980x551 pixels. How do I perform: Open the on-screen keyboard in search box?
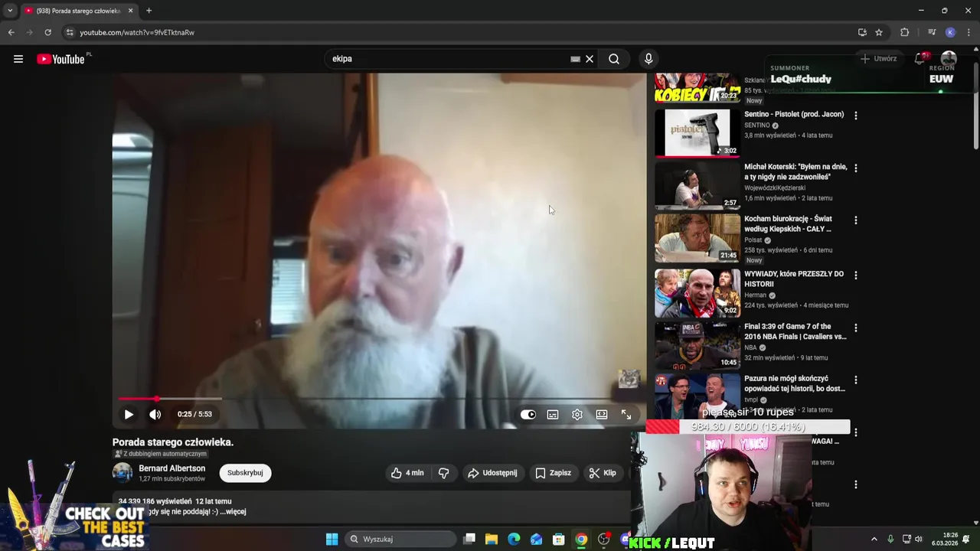[x=575, y=59]
